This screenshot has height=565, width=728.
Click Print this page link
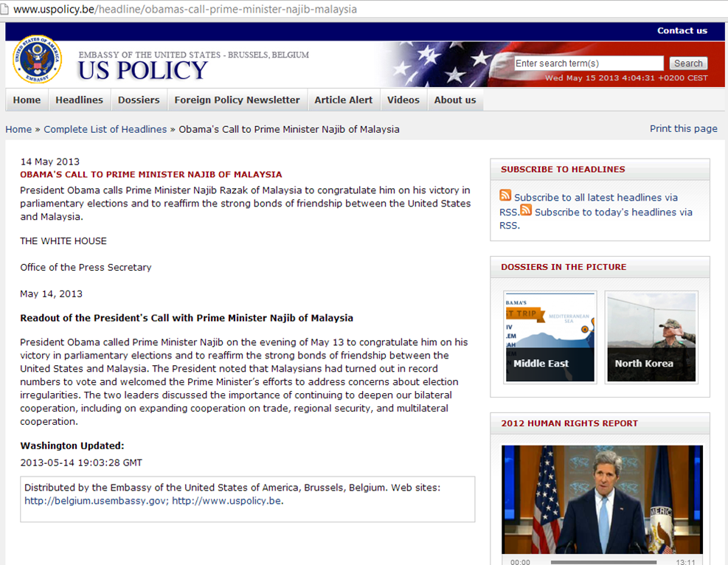pyautogui.click(x=684, y=128)
